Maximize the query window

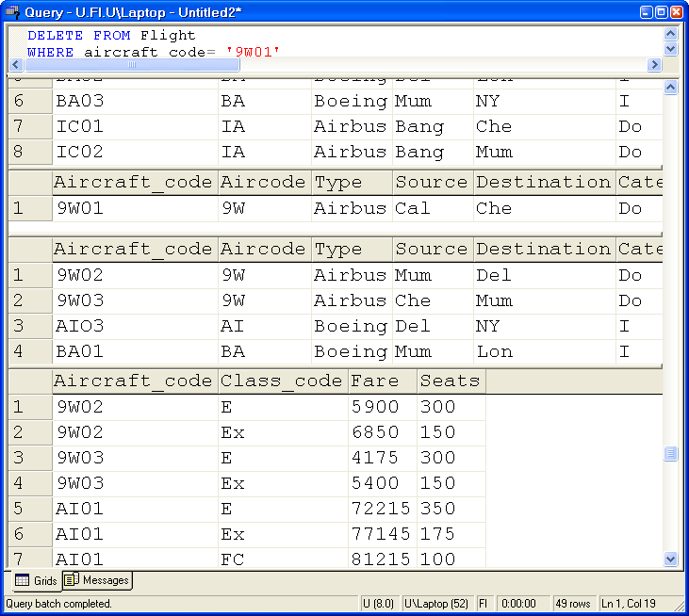click(x=662, y=11)
